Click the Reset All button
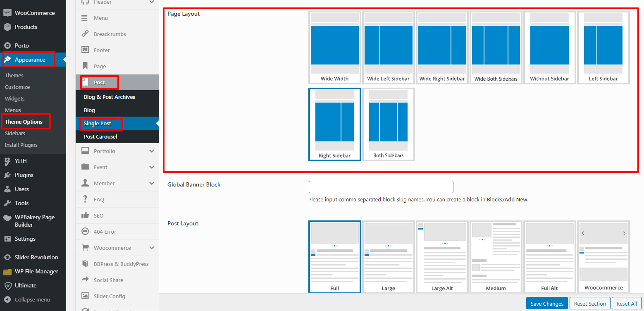The image size is (644, 311). pos(627,304)
